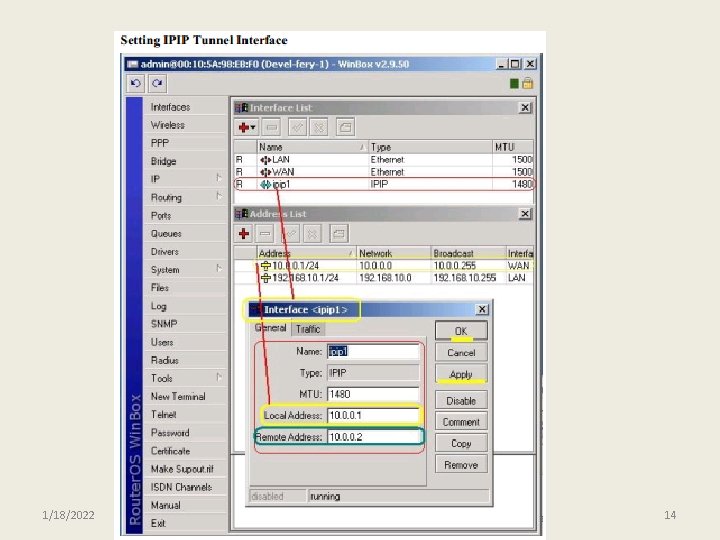Click the Name input field

point(373,351)
